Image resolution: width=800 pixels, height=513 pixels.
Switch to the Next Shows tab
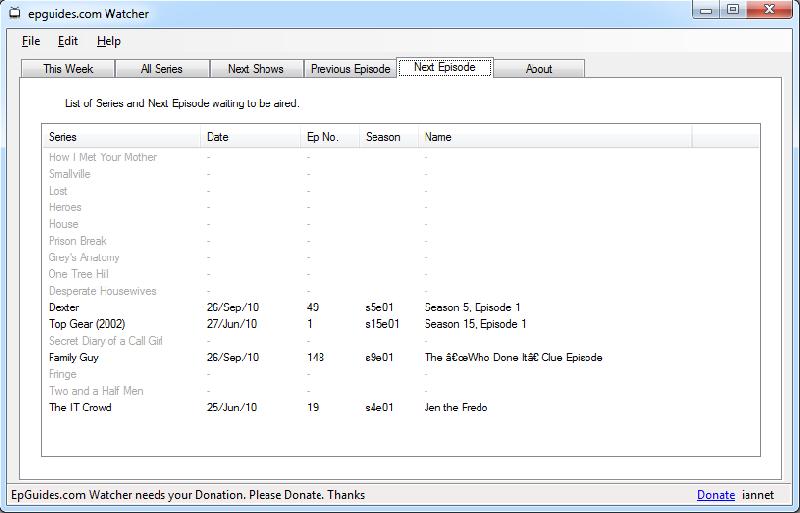click(x=256, y=69)
